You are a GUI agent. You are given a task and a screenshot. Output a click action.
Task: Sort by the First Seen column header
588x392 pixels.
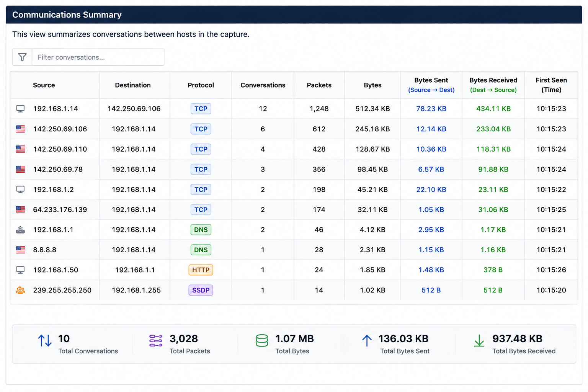pos(551,85)
